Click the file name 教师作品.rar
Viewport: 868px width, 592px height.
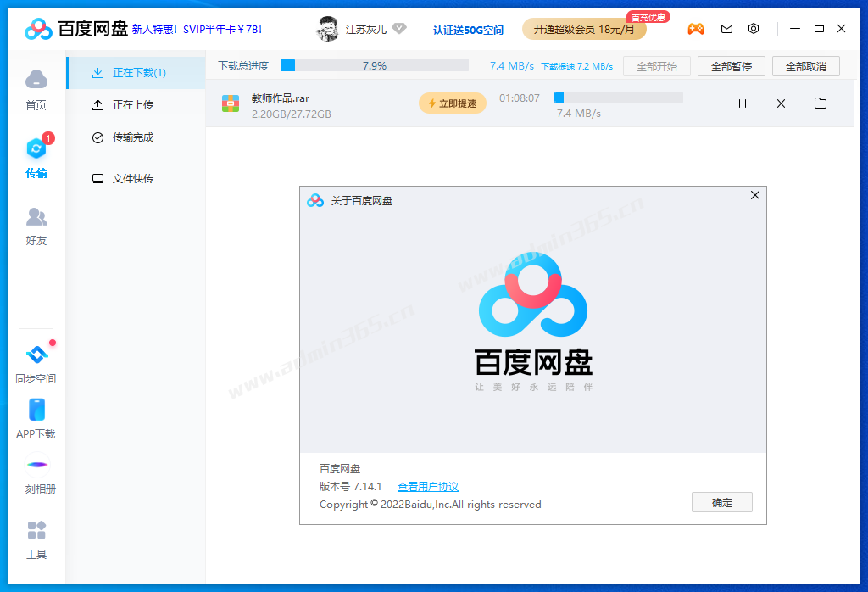(x=280, y=98)
